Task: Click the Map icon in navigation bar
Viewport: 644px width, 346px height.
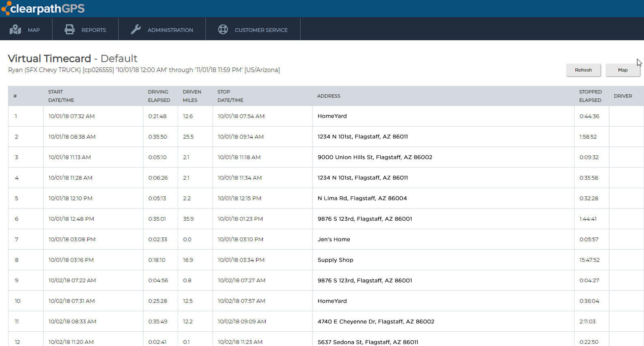Action: click(x=15, y=30)
